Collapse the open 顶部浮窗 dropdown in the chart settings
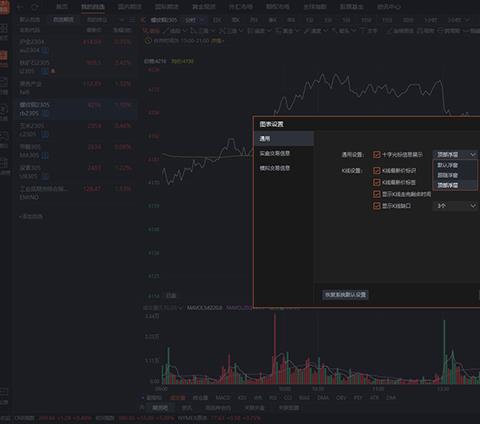 pos(455,155)
